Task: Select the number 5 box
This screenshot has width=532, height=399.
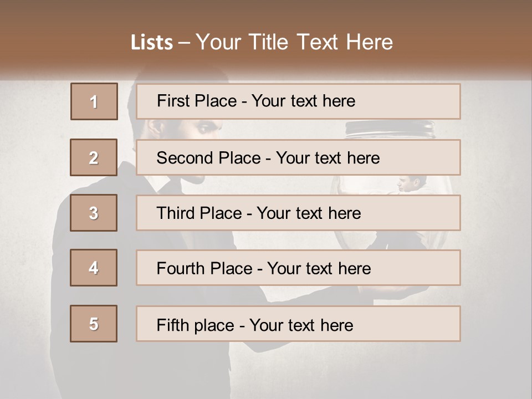Action: [x=94, y=324]
